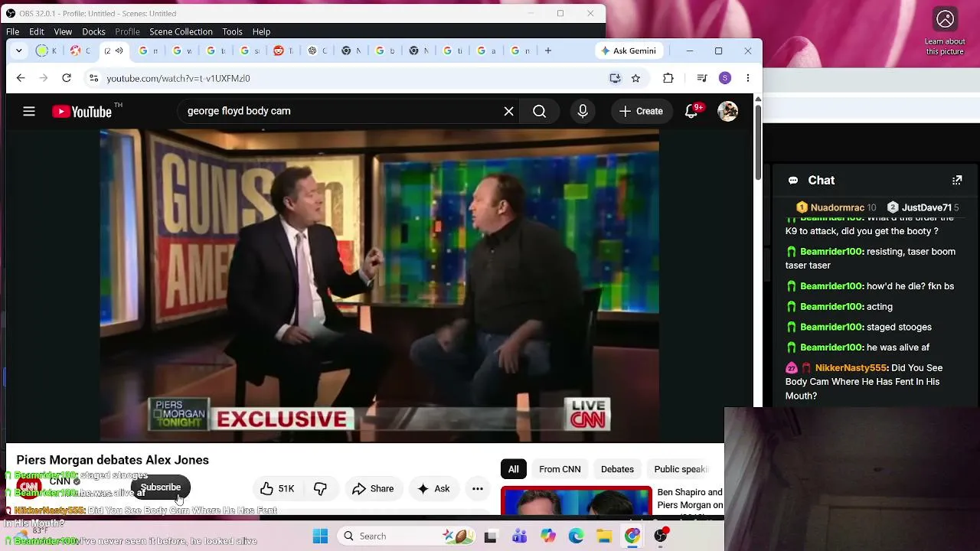
Task: Clear the YouTube search box with X
Action: pyautogui.click(x=508, y=111)
